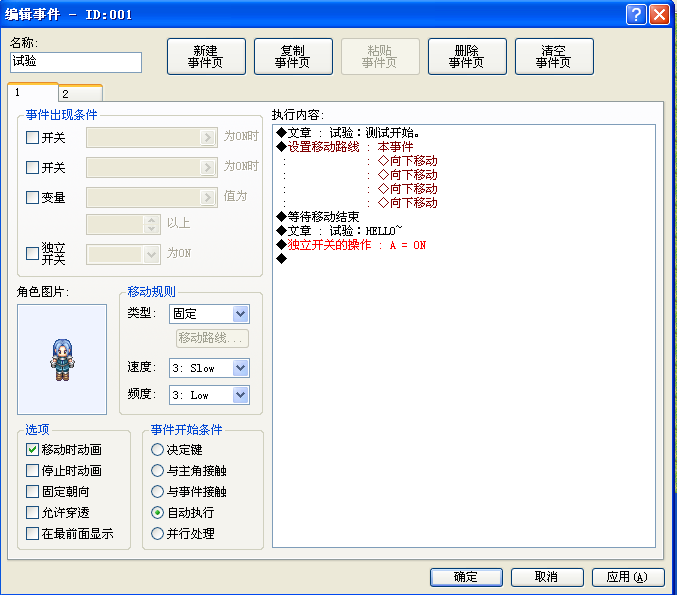This screenshot has width=677, height=595.
Task: Click the 清空事件页 button
Action: [554, 57]
